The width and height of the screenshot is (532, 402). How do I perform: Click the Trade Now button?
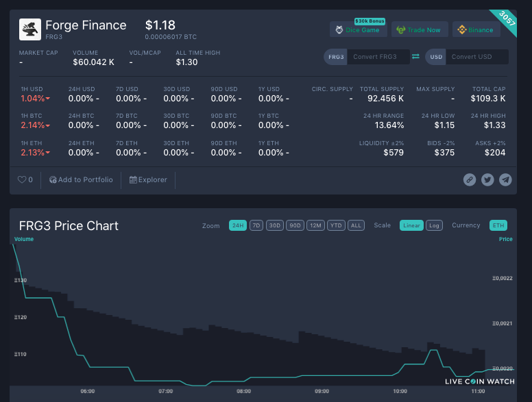point(420,29)
